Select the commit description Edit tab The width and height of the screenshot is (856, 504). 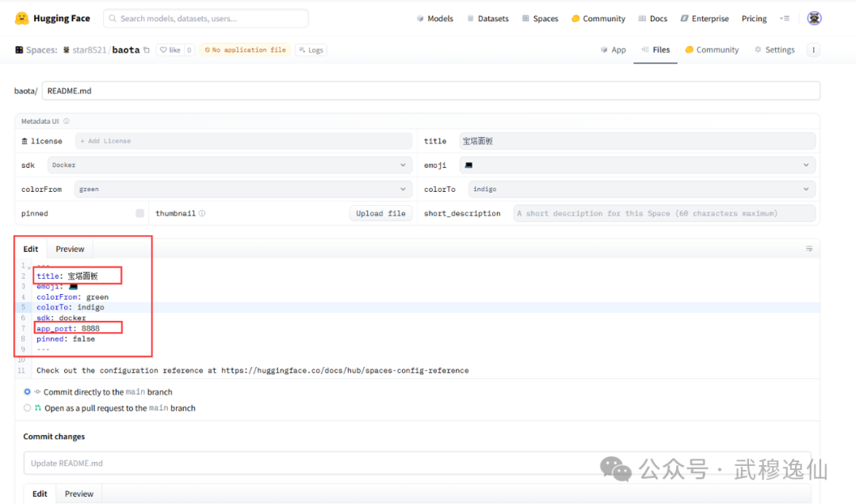click(x=40, y=494)
